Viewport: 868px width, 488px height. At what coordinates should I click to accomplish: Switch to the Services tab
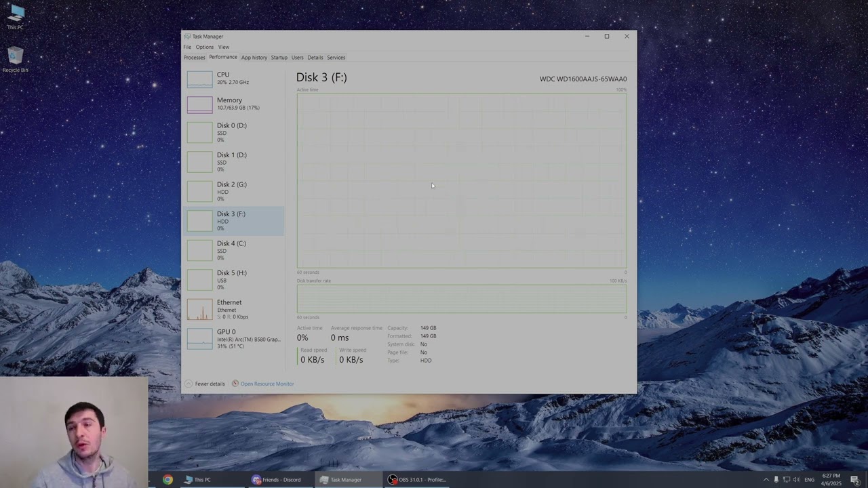pos(336,58)
